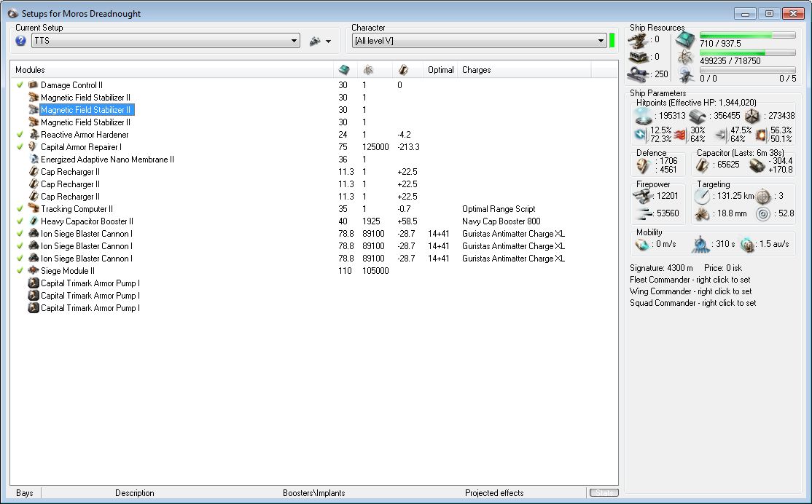The height and width of the screenshot is (504, 812).
Task: Click the CPU usage progress bar
Action: pyautogui.click(x=747, y=35)
